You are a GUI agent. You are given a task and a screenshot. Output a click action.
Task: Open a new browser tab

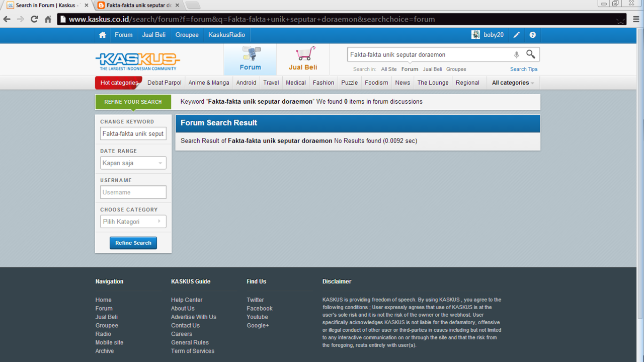click(193, 6)
